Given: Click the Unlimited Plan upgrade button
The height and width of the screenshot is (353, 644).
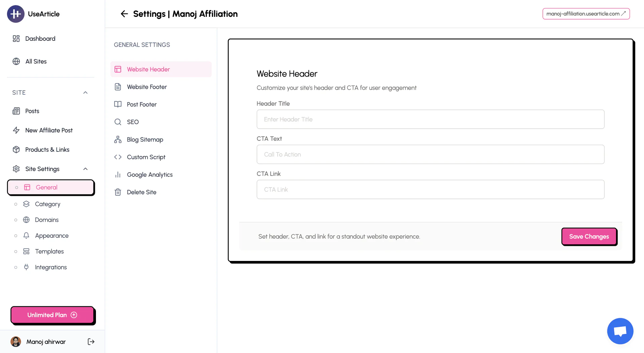Looking at the screenshot, I should click(52, 315).
